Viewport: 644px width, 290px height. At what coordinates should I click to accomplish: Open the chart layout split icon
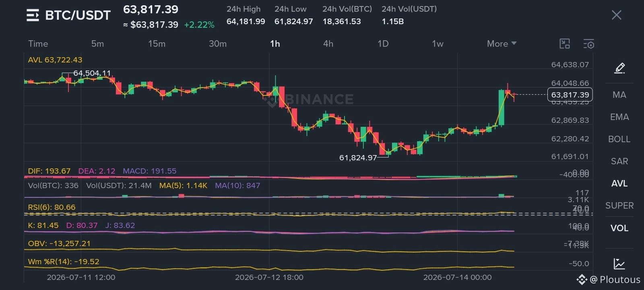(565, 44)
